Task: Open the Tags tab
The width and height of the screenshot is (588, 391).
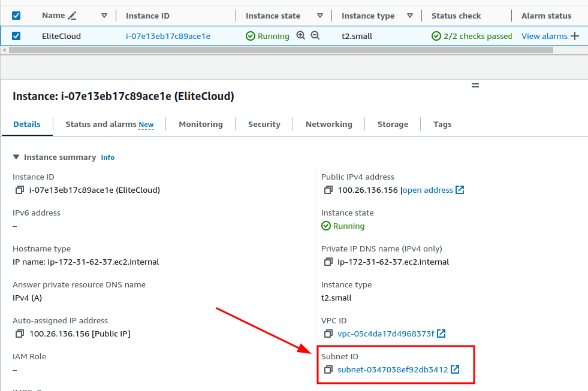Action: [x=442, y=124]
